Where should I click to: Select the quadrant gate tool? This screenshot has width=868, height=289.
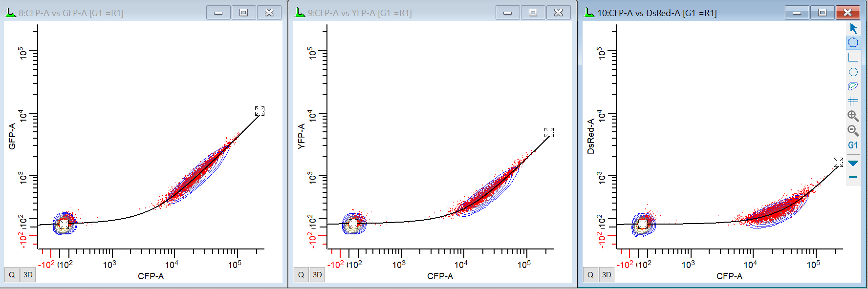853,101
